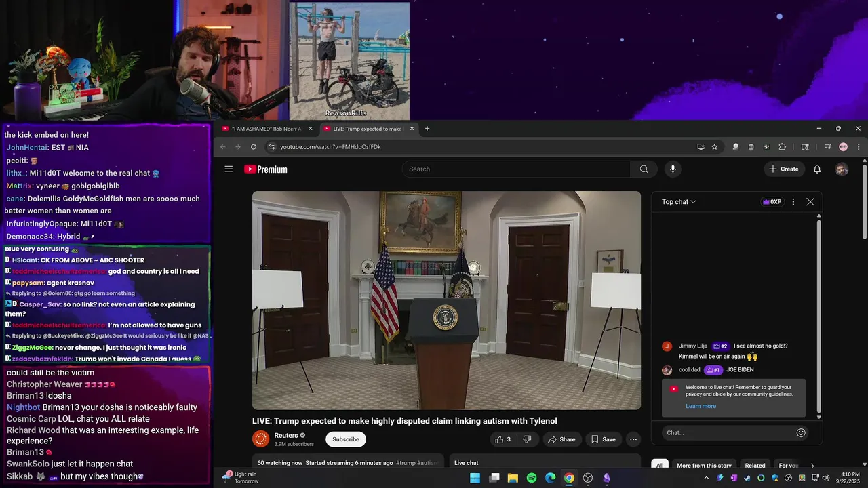868x488 pixels.
Task: Click the Create button
Action: click(x=784, y=169)
